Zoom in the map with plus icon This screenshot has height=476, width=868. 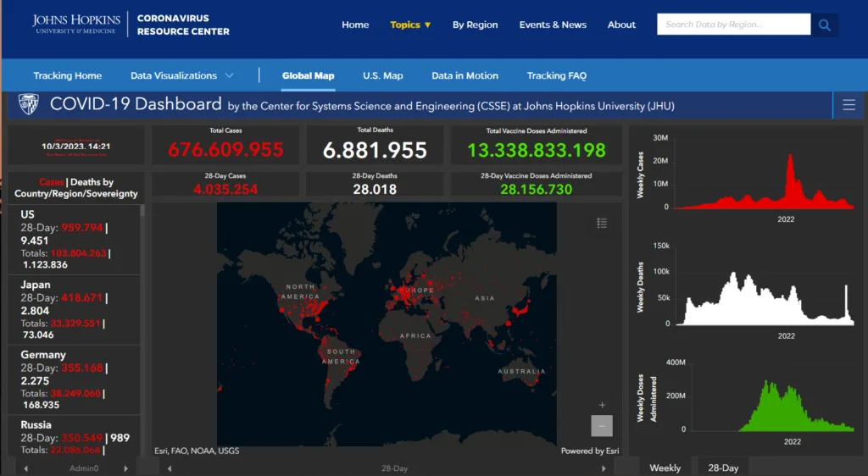click(602, 405)
